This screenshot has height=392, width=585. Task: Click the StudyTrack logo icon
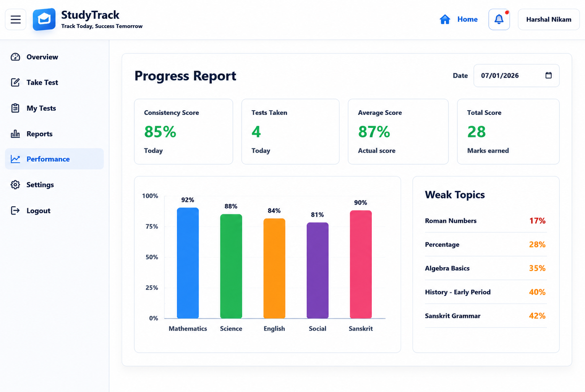44,19
